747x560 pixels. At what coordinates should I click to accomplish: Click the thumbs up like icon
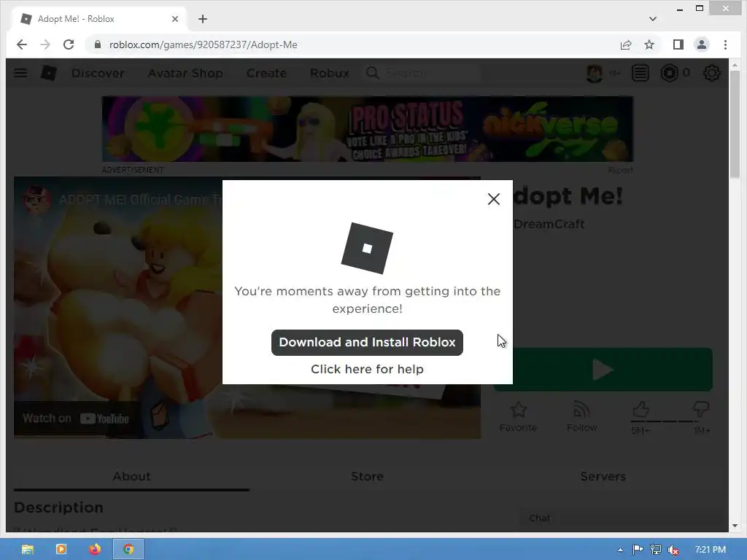click(x=640, y=410)
